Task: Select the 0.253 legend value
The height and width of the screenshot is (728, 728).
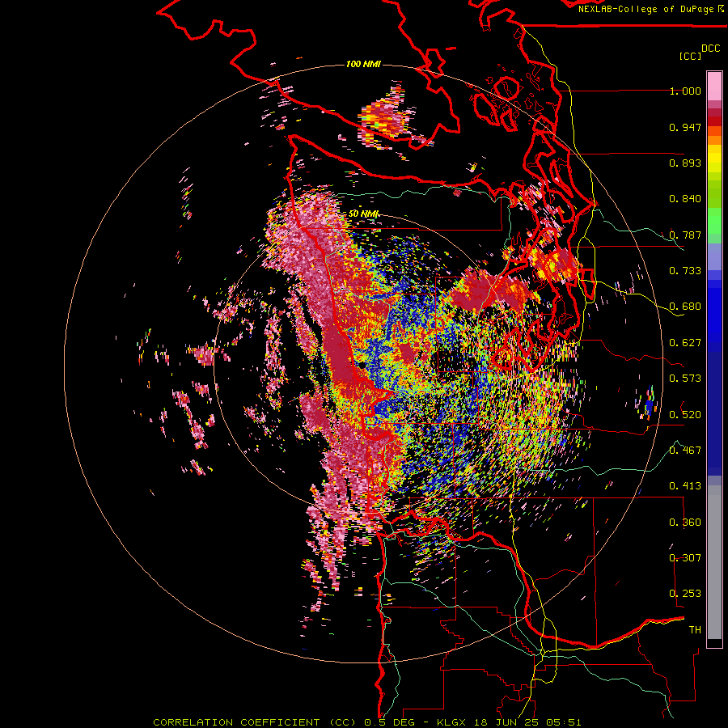Action: tap(685, 594)
